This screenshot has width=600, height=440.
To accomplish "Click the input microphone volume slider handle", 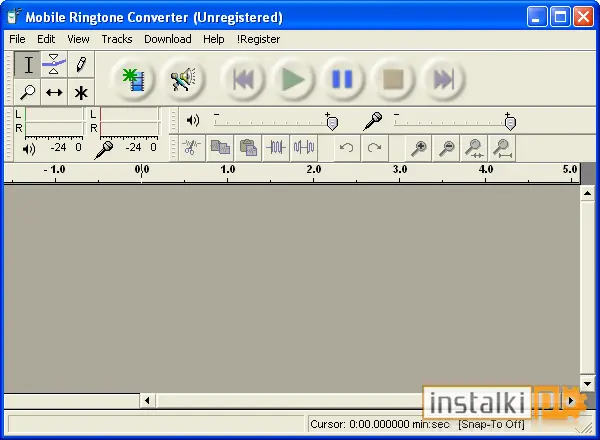I will point(510,123).
